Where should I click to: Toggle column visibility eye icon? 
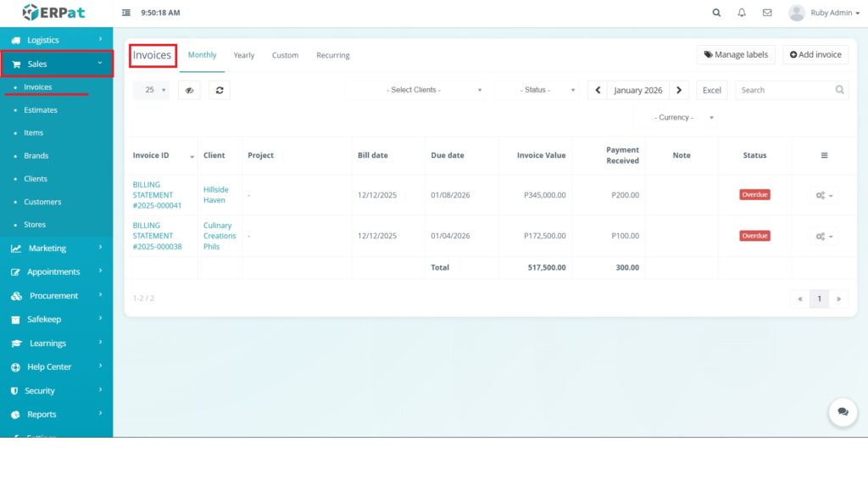(189, 90)
